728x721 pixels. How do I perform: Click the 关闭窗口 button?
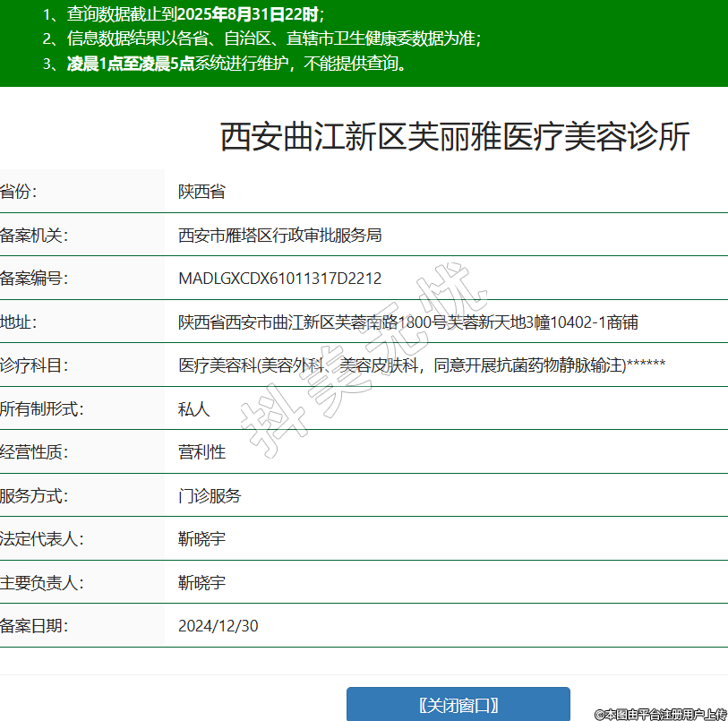click(458, 704)
